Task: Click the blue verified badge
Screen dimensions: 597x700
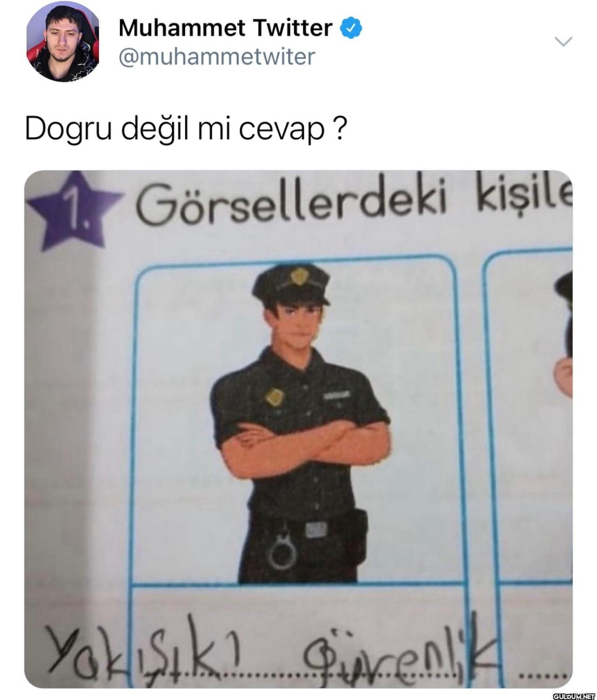Action: click(352, 28)
